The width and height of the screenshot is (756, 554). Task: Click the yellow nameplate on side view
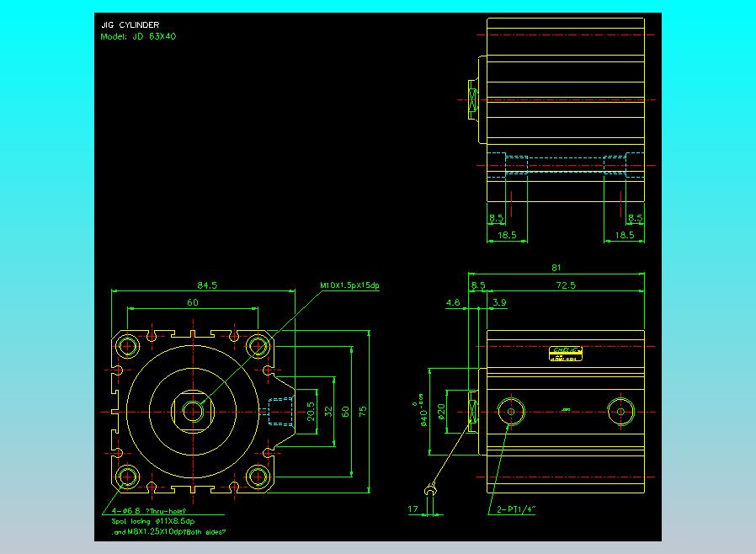(x=566, y=354)
